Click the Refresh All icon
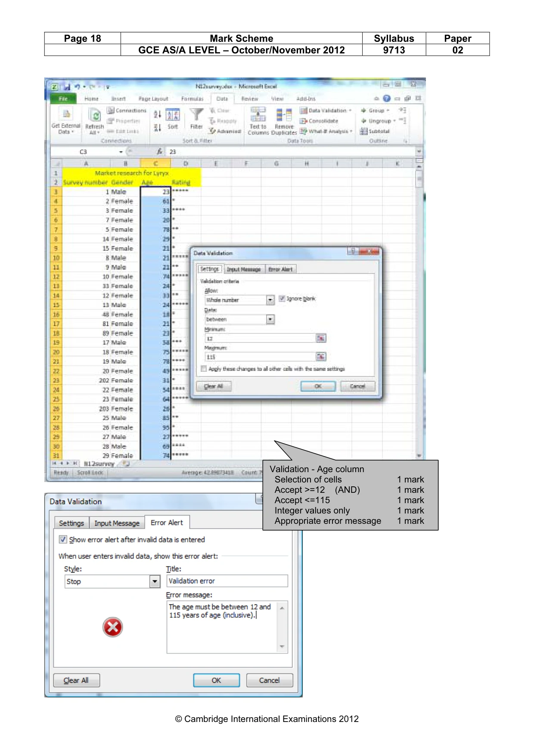The image size is (534, 756). click(x=95, y=115)
